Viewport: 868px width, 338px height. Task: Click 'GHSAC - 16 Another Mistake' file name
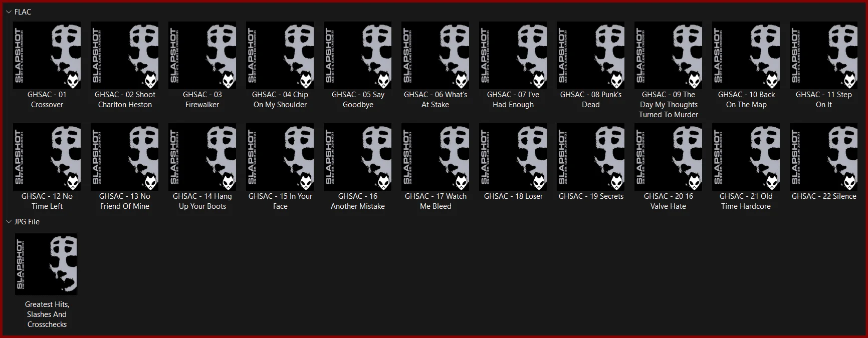[x=358, y=201]
